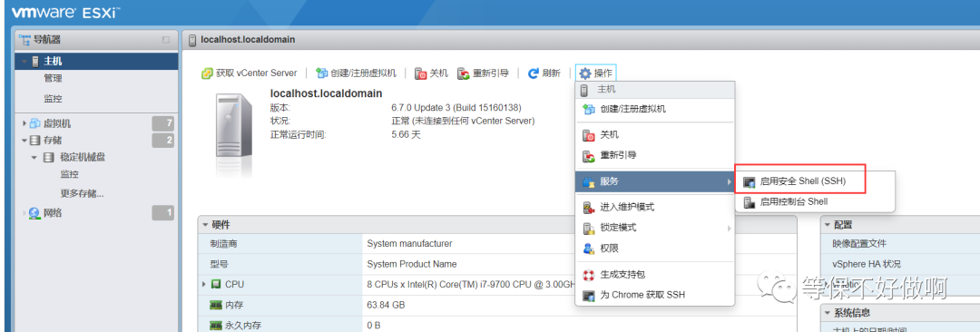Image resolution: width=980 pixels, height=332 pixels.
Task: Expand the CPU row arrow
Action: 204,285
